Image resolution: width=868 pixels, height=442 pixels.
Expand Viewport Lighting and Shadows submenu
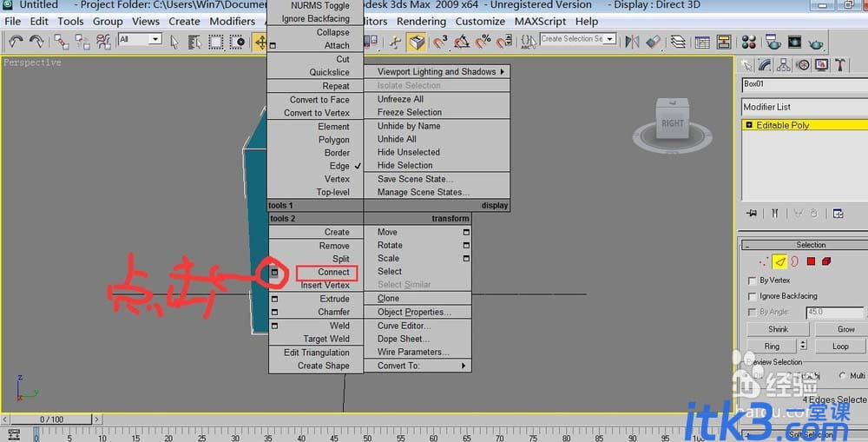437,71
